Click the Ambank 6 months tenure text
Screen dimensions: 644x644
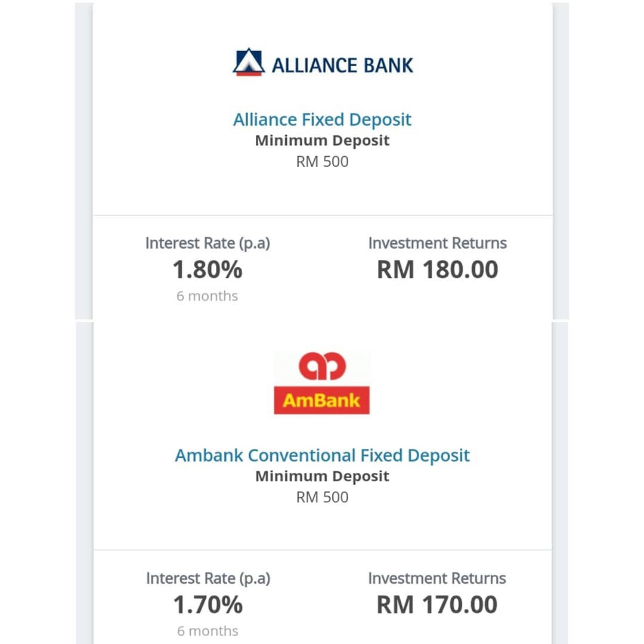point(208,631)
